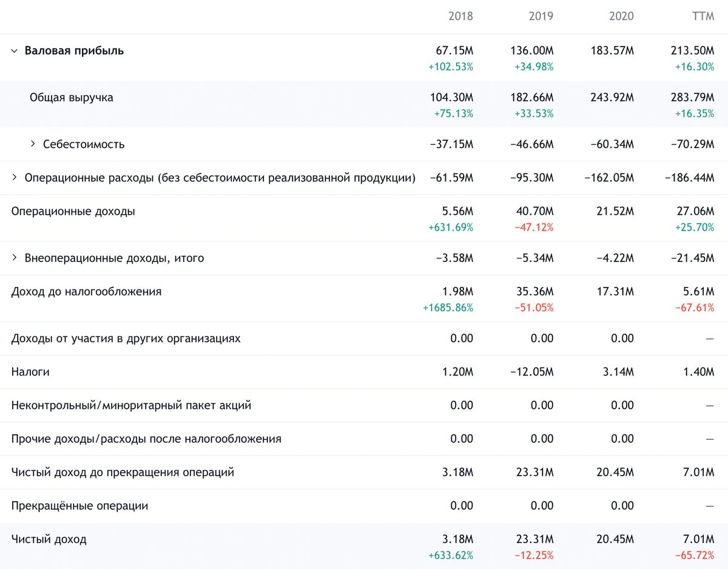Click the −65.72% net income change
The height and width of the screenshot is (569, 728).
[x=695, y=555]
